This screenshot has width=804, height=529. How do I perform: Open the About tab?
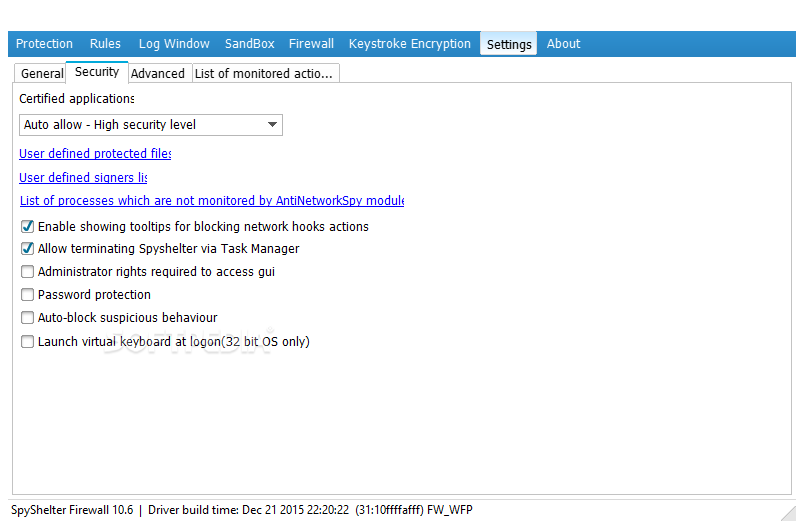pos(564,44)
